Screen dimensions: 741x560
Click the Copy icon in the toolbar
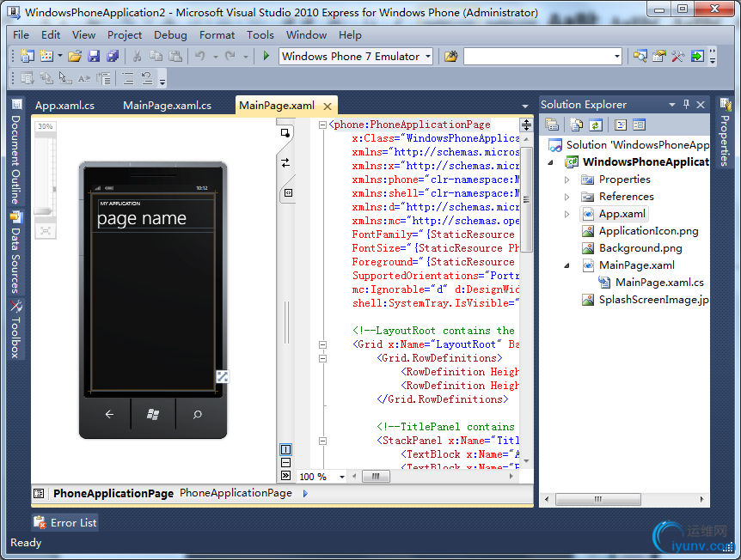156,56
